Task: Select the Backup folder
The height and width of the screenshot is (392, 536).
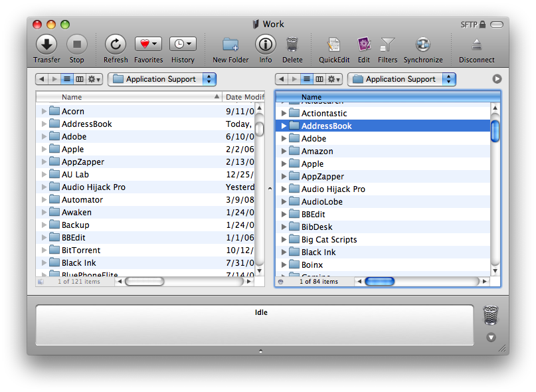Action: point(145,225)
